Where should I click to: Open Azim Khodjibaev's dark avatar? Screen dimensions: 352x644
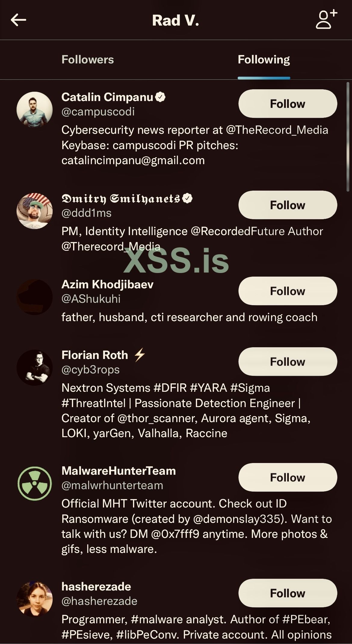click(35, 297)
